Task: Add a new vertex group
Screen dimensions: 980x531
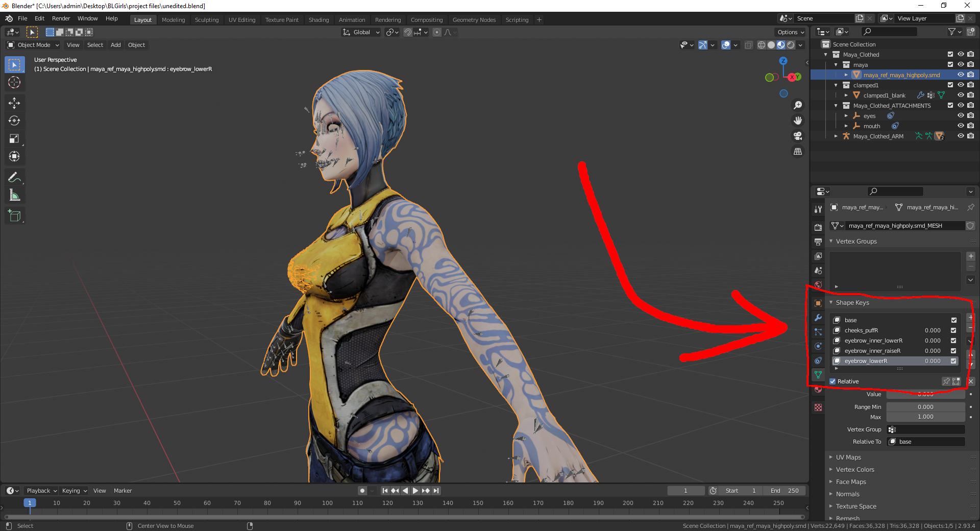Action: point(971,256)
